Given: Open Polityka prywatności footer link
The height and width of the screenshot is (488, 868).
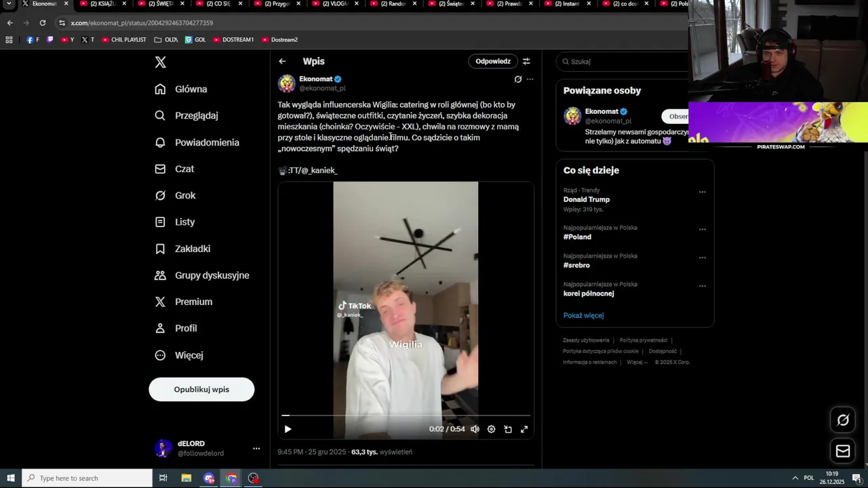Looking at the screenshot, I should pos(644,340).
